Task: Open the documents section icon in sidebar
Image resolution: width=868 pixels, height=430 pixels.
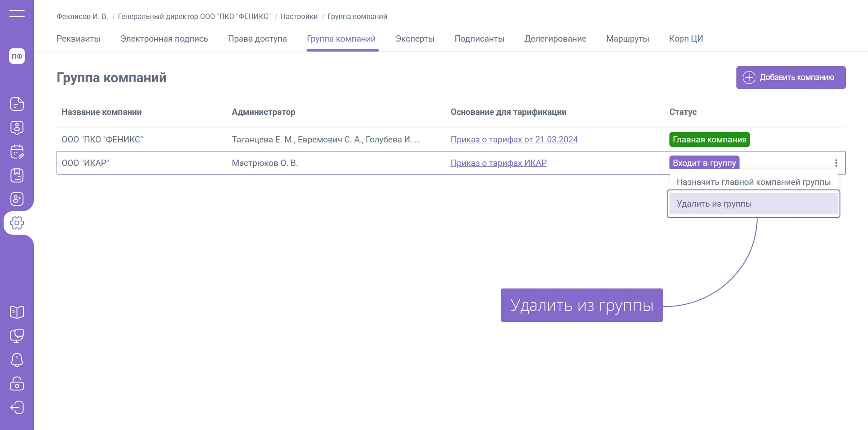Action: 17,104
